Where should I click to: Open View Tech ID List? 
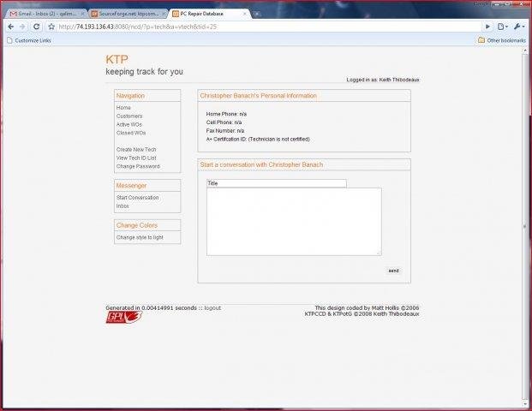136,158
